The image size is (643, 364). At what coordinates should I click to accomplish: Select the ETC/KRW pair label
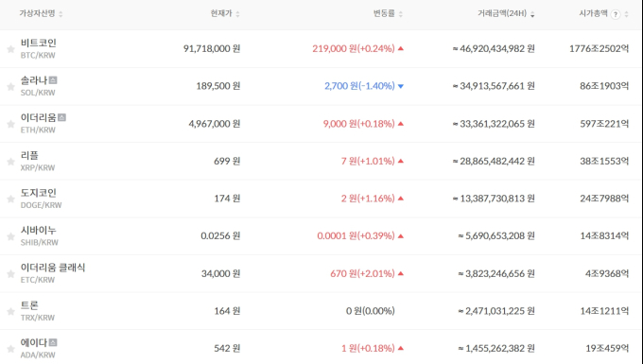coord(38,280)
